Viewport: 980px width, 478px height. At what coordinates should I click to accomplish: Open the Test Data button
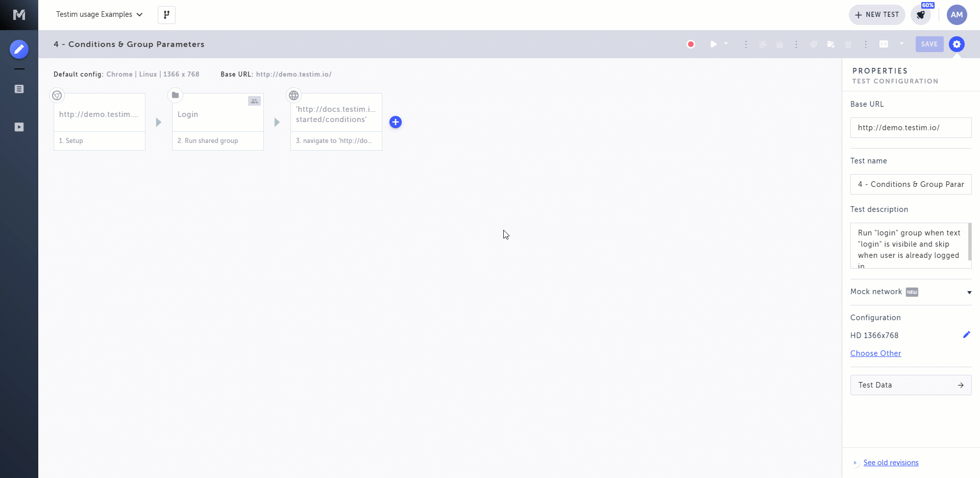[911, 385]
